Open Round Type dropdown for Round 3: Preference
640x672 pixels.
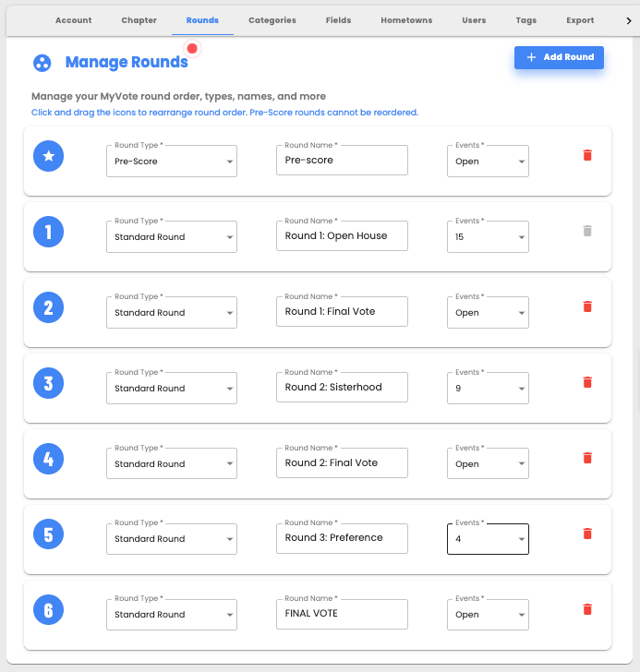click(x=172, y=539)
